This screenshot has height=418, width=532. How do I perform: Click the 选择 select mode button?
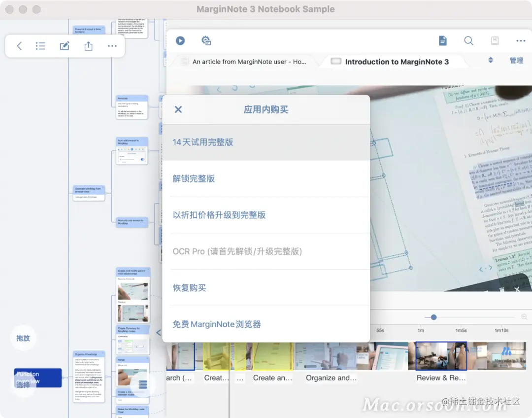click(x=23, y=385)
